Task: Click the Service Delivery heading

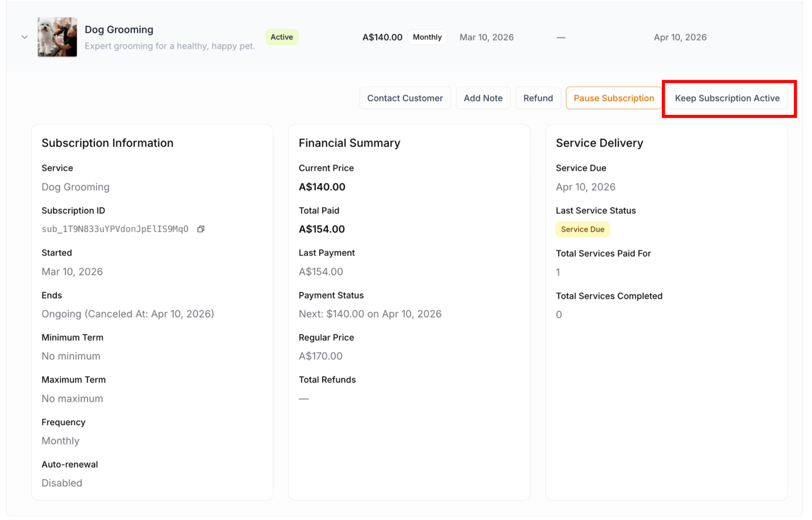Action: [x=599, y=143]
